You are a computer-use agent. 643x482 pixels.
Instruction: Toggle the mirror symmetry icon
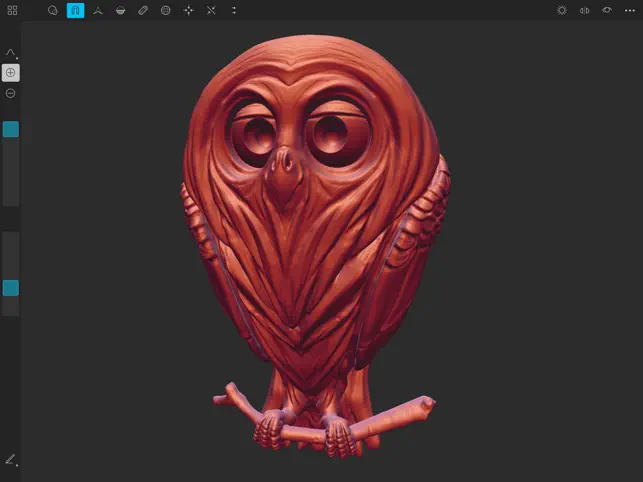585,10
